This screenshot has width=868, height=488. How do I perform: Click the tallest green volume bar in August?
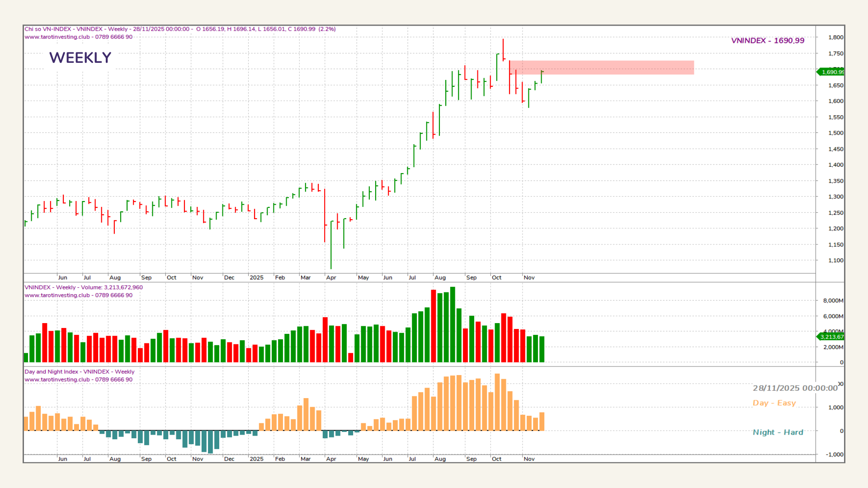(x=453, y=324)
